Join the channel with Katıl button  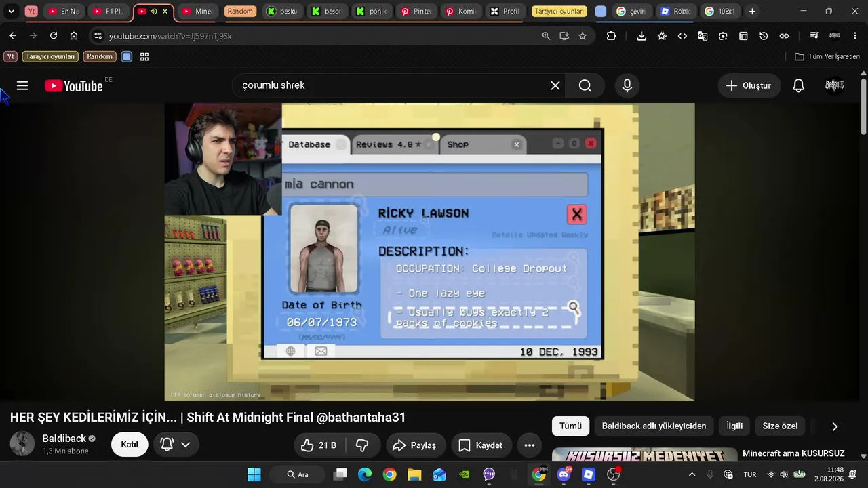tap(130, 445)
